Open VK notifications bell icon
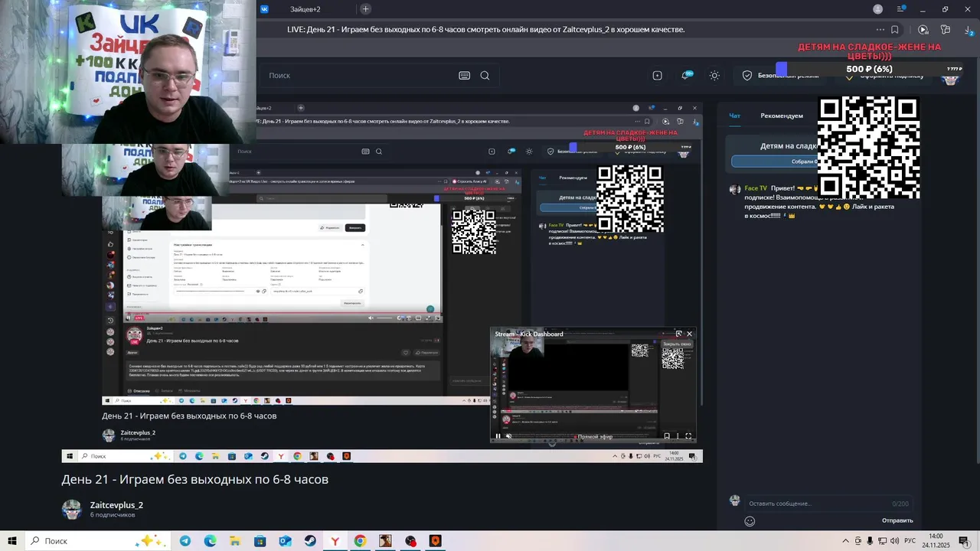 [x=687, y=75]
